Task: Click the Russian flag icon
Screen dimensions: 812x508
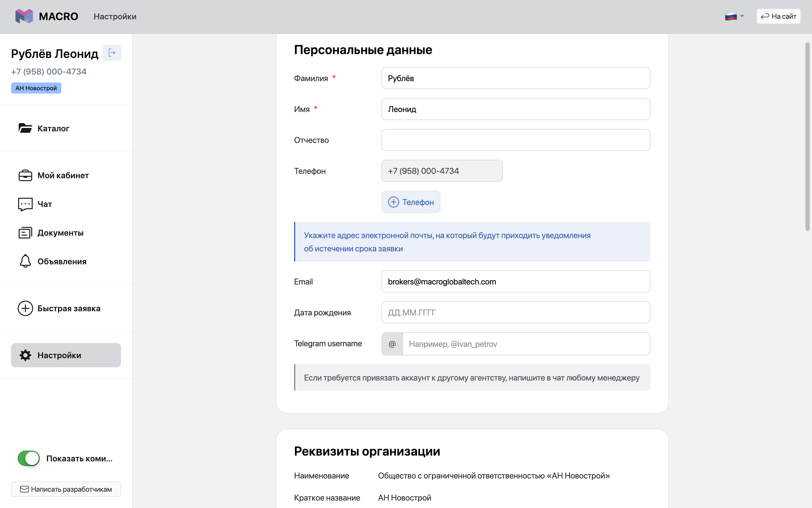Action: [731, 16]
